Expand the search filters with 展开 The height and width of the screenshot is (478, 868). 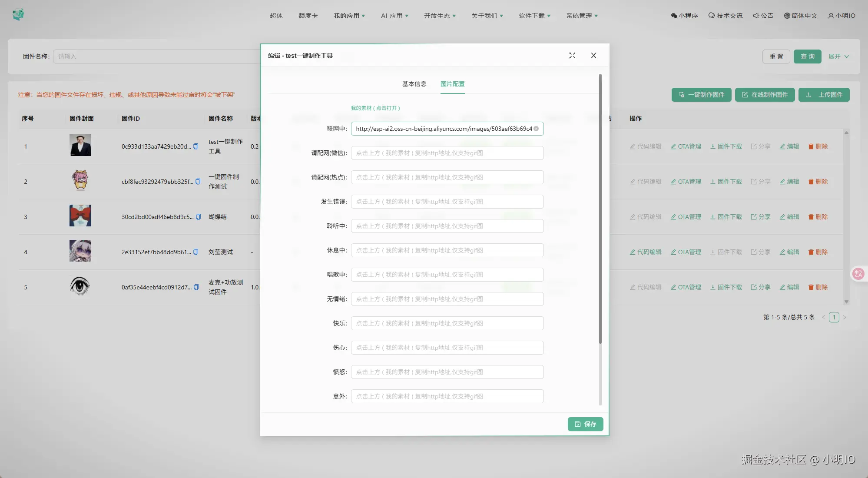point(838,56)
